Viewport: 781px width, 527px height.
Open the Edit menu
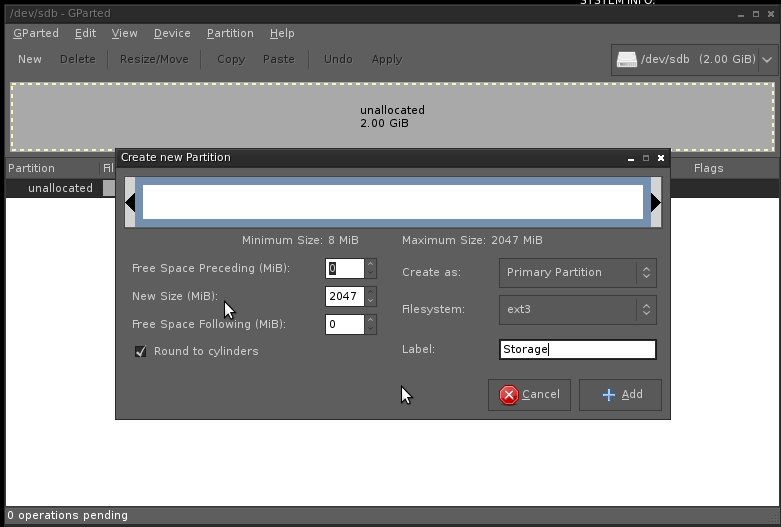pyautogui.click(x=86, y=33)
